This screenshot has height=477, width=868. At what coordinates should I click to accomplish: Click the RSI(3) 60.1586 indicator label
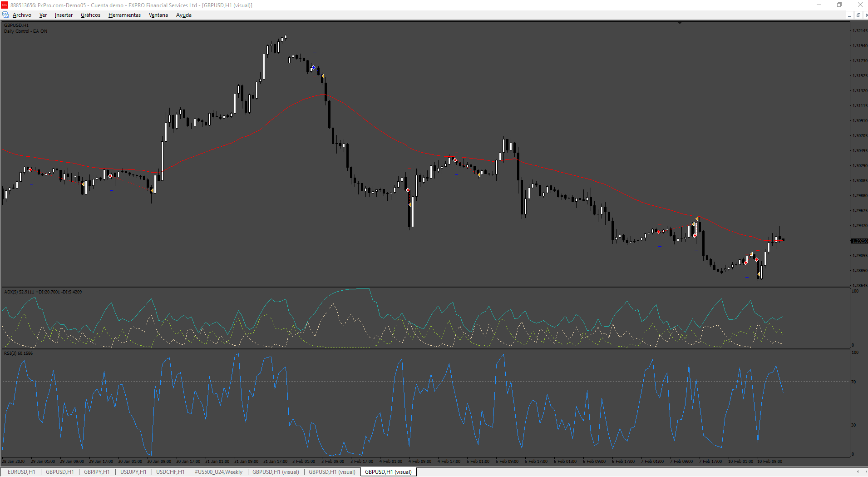click(19, 353)
